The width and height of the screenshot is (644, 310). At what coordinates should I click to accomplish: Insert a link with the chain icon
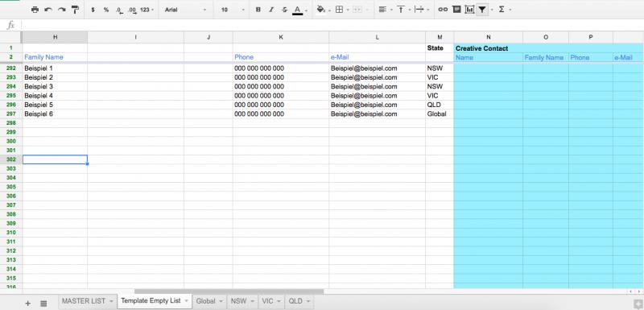click(442, 10)
